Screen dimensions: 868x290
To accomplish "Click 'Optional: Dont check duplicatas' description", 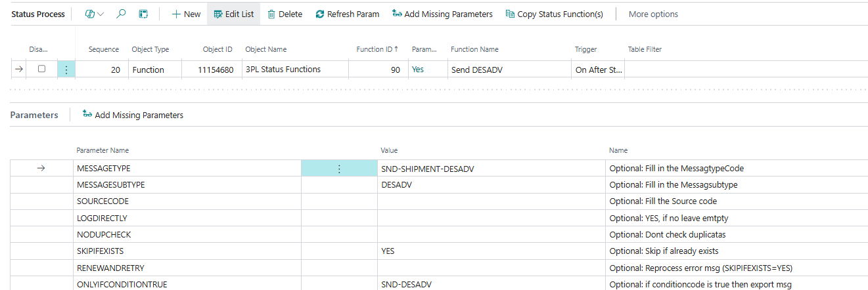I will (x=667, y=234).
